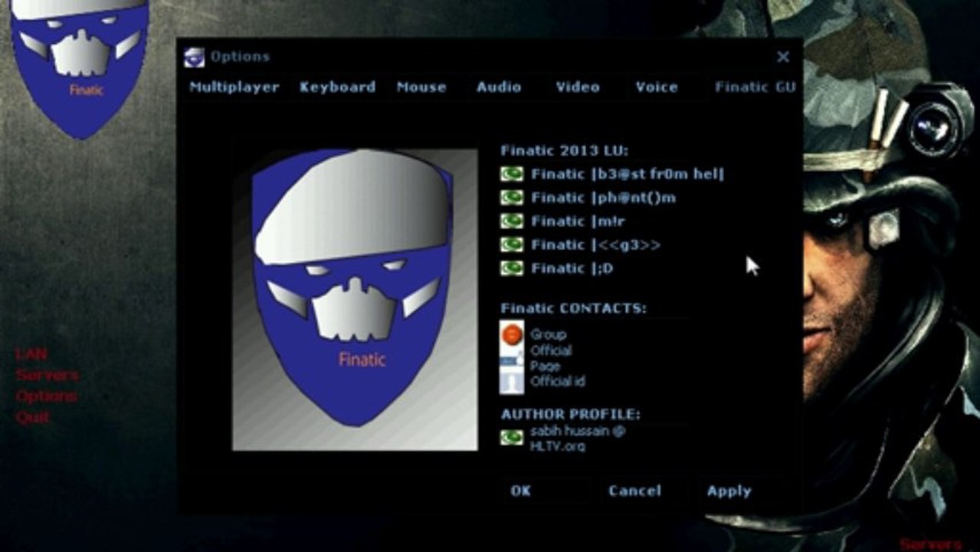
Task: Click the Apply button
Action: point(729,491)
